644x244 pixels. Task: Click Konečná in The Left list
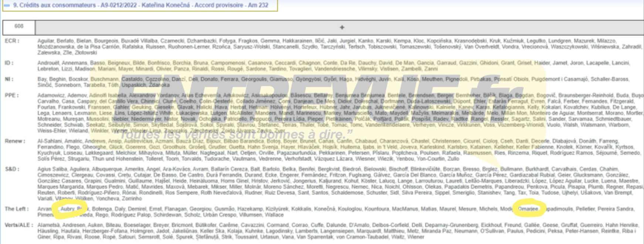325,209
